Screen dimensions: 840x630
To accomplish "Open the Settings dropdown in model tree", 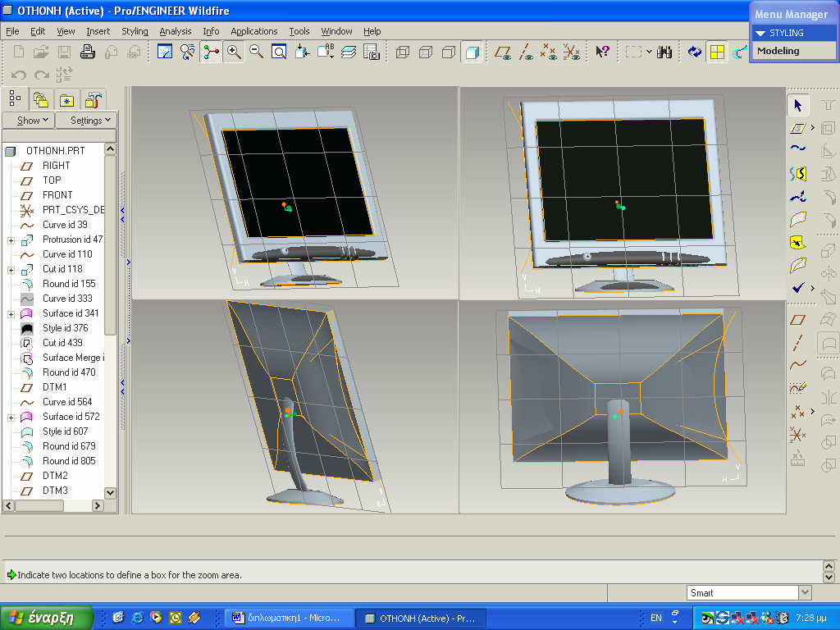I will pos(87,121).
